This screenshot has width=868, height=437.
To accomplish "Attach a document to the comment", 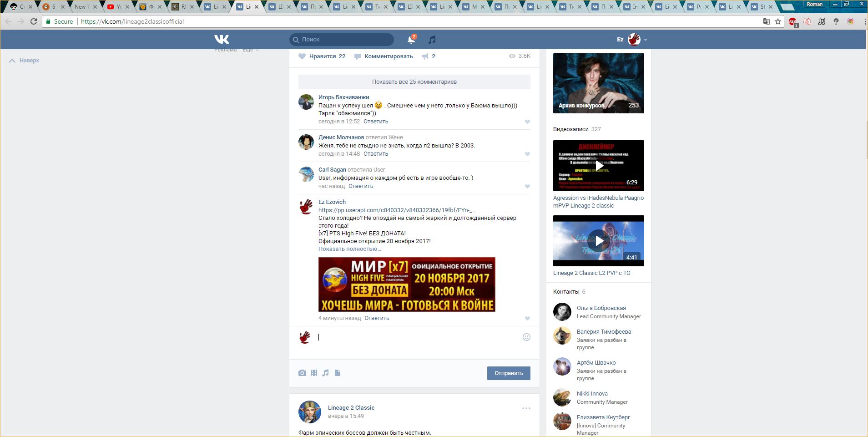I will (x=338, y=373).
